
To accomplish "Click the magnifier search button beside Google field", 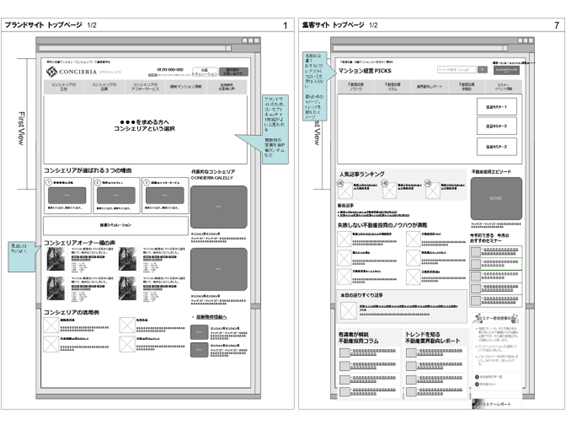I will click(482, 69).
